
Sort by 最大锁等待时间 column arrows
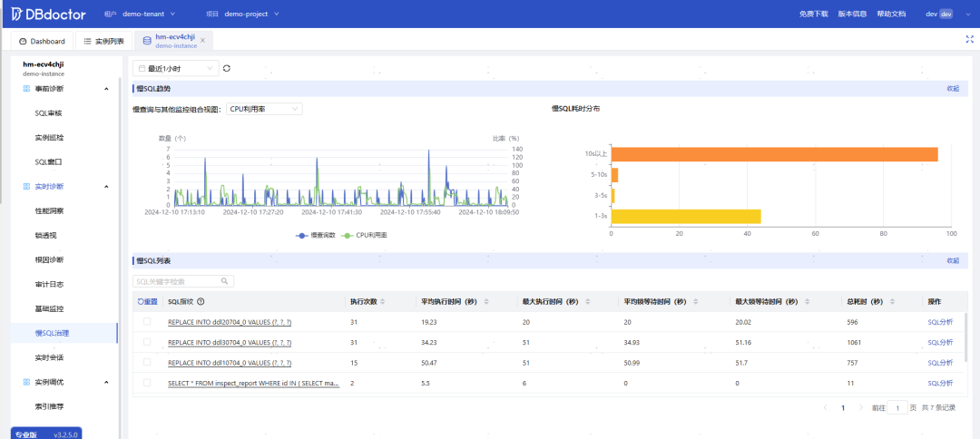click(808, 302)
